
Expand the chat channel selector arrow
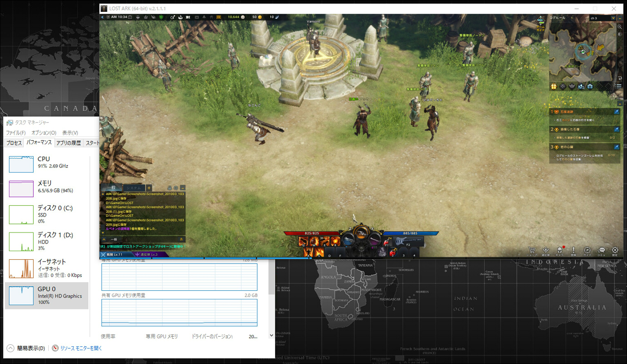click(x=104, y=239)
